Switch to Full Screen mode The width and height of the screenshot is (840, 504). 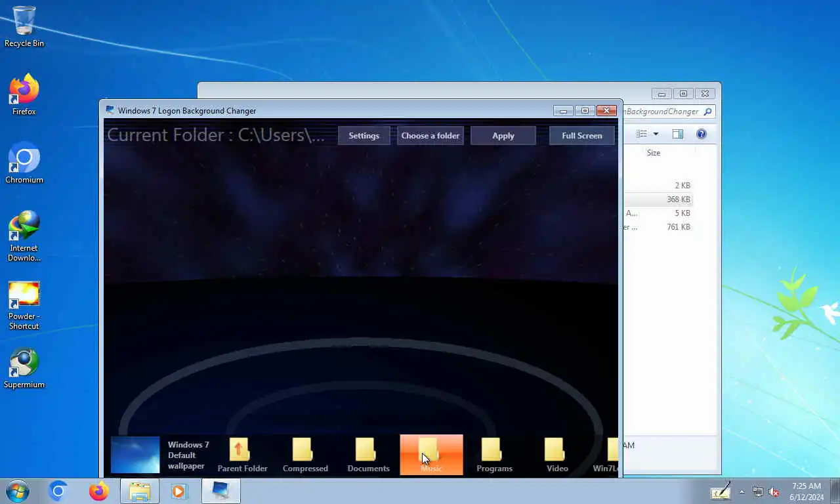pos(581,136)
